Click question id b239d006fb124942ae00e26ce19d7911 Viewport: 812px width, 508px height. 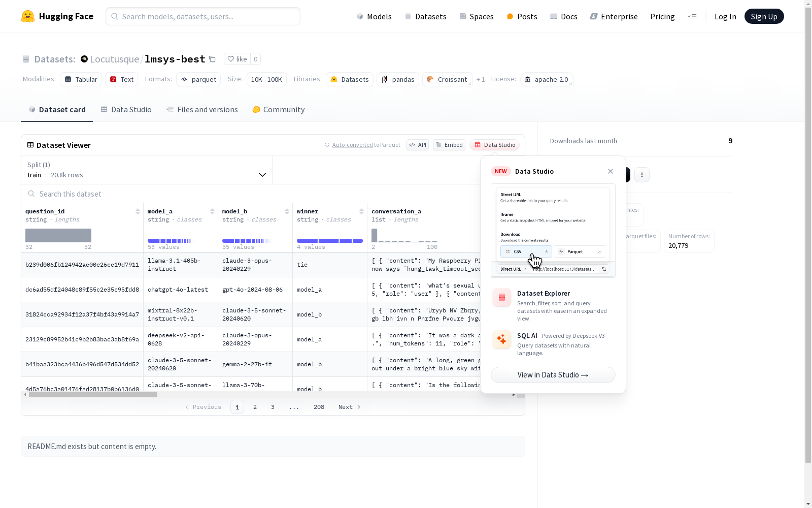coord(82,265)
